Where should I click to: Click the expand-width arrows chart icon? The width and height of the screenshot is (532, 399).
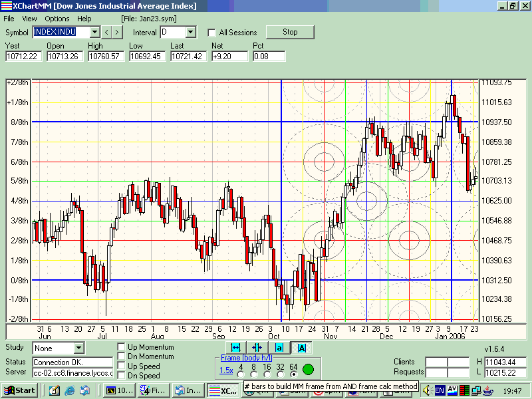point(235,347)
